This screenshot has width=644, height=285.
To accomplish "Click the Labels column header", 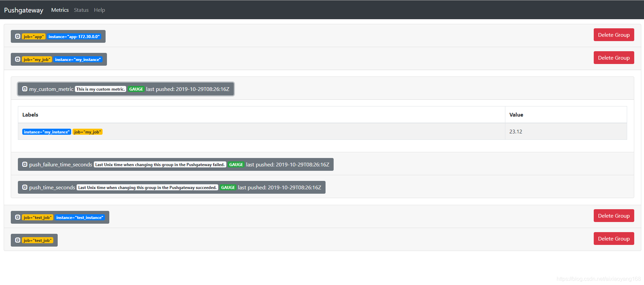I will (261, 115).
